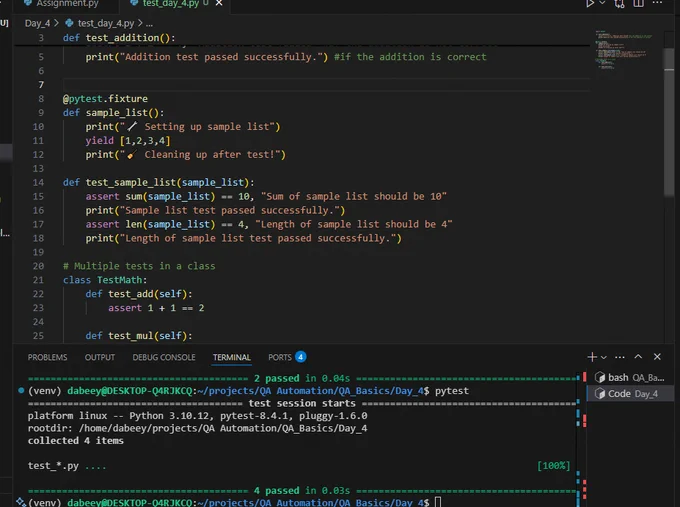680x507 pixels.
Task: Select the bash QA_Ba... terminal entry
Action: (630, 377)
